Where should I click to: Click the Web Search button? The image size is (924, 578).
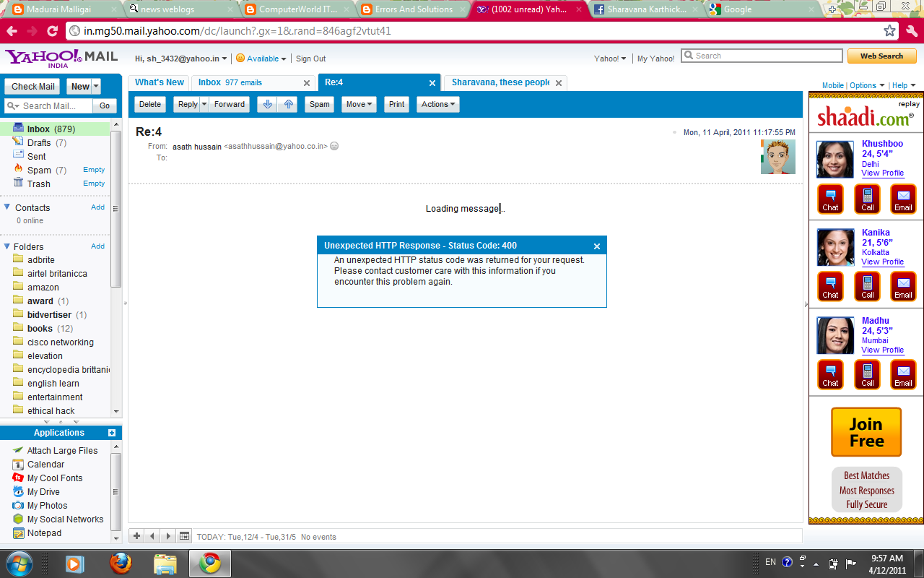point(881,56)
